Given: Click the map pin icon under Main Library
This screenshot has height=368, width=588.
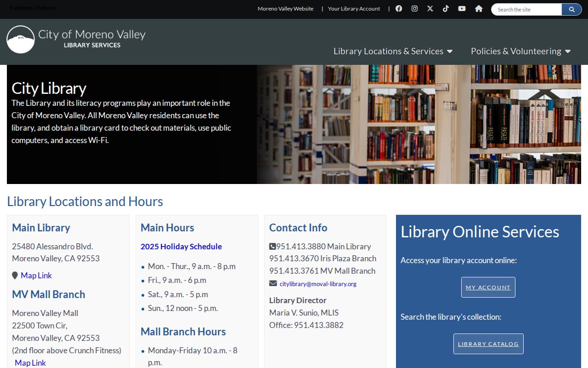Looking at the screenshot, I should point(15,276).
